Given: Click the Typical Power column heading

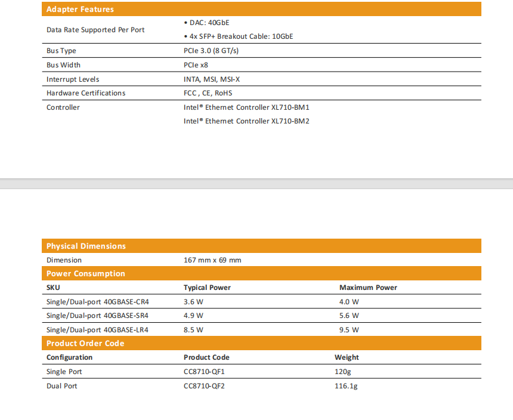Looking at the screenshot, I should click(x=207, y=288).
